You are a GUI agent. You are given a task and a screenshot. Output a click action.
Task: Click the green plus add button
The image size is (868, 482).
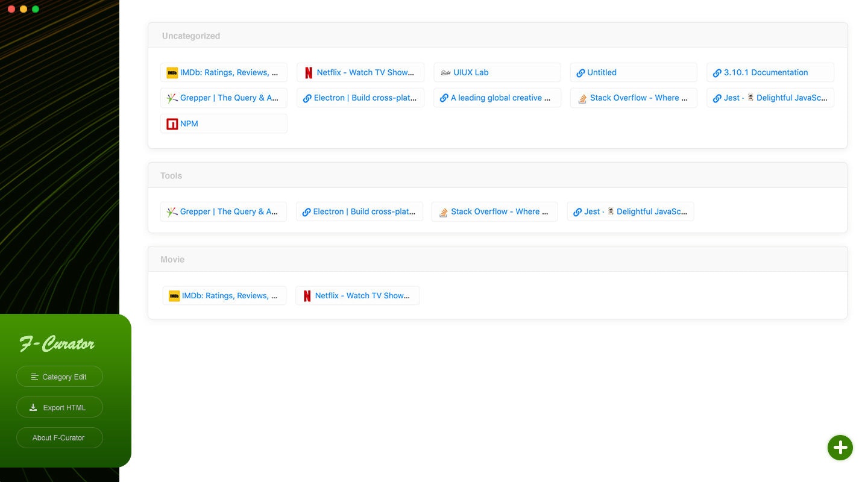[840, 448]
